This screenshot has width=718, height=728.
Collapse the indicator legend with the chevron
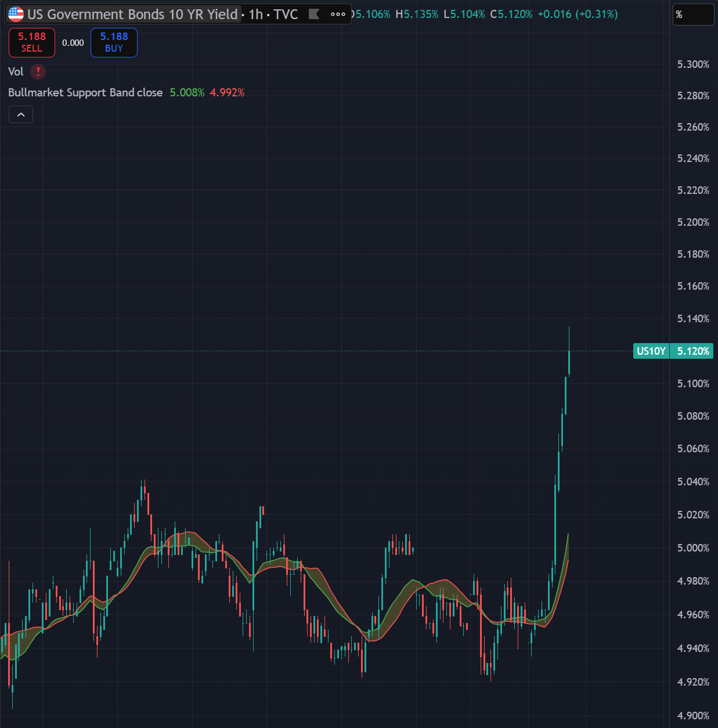[21, 114]
